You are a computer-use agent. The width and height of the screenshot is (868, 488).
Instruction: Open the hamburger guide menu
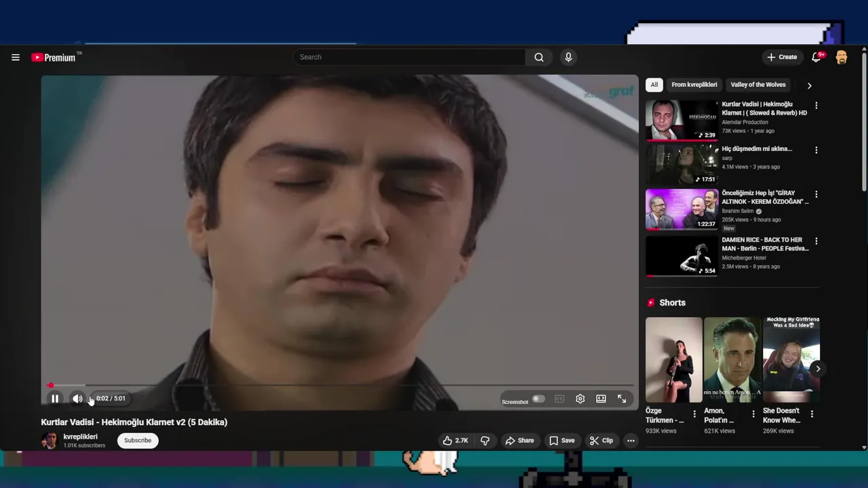pyautogui.click(x=16, y=58)
